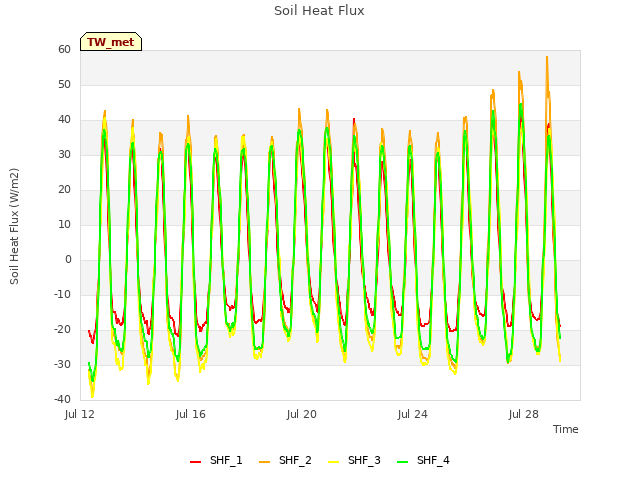Click the orange SHF_2 legend marker
Image resolution: width=640 pixels, height=480 pixels.
264,462
